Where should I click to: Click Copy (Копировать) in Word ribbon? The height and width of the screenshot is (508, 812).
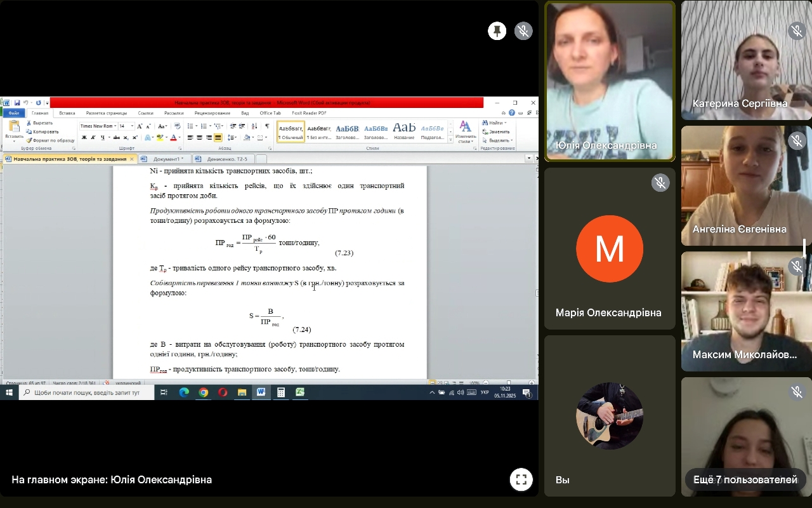tap(42, 131)
